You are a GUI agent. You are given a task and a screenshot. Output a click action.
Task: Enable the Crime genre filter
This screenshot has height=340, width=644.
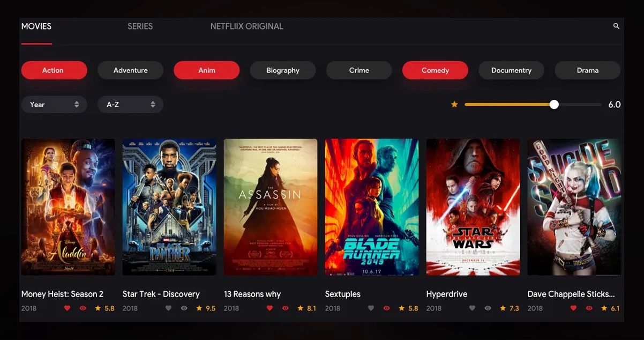359,70
